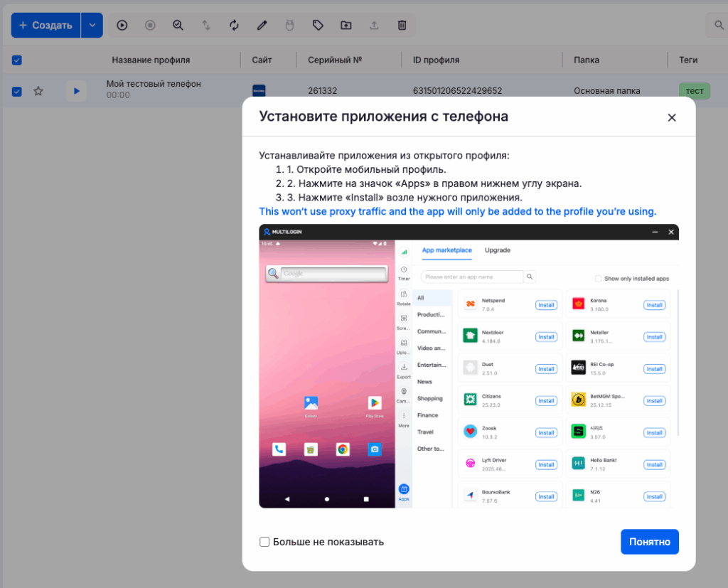
Task: Close the Установите приложения dialog with X
Action: tap(672, 117)
